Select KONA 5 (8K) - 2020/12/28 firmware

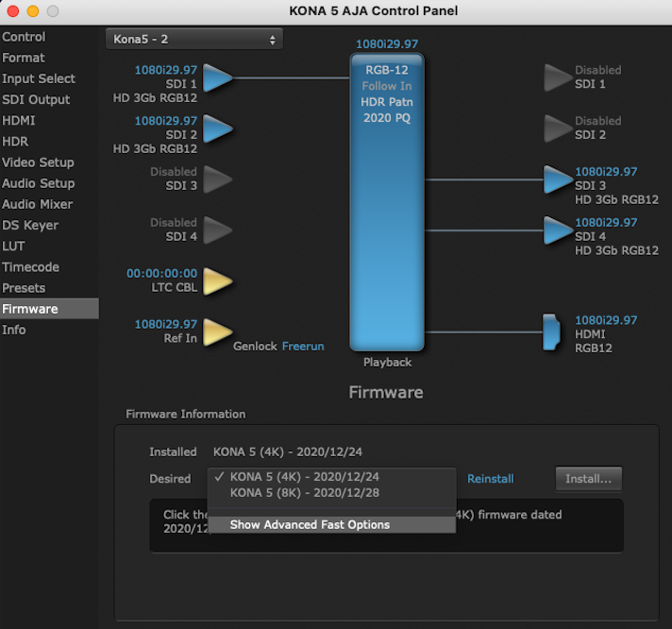304,493
